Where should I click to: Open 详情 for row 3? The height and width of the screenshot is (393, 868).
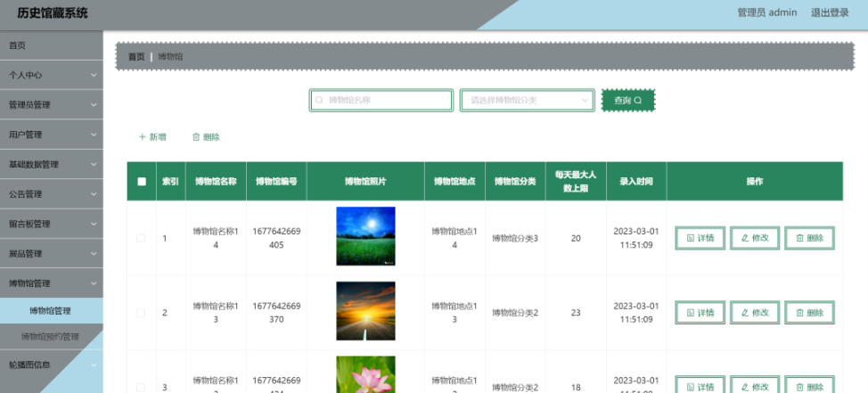[x=700, y=387]
